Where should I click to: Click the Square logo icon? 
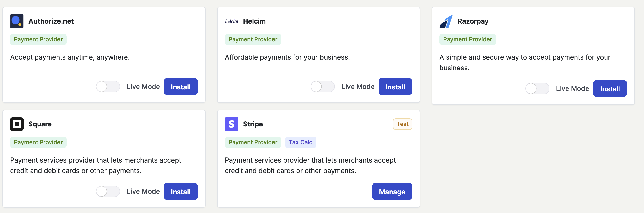pos(17,124)
